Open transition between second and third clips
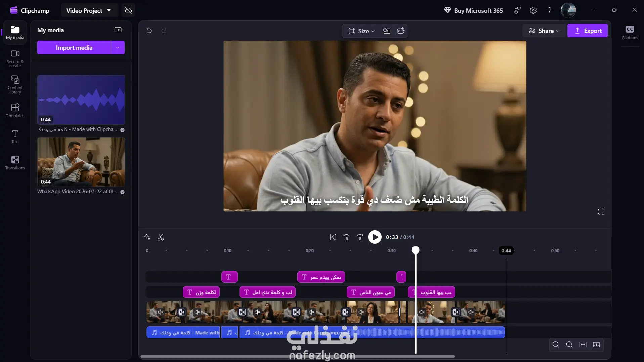This screenshot has height=362, width=644. click(242, 312)
